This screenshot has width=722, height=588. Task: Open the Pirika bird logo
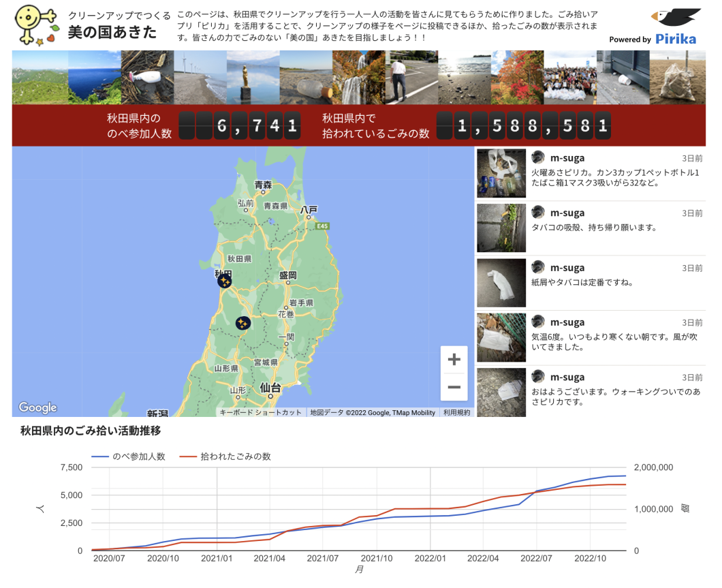676,18
